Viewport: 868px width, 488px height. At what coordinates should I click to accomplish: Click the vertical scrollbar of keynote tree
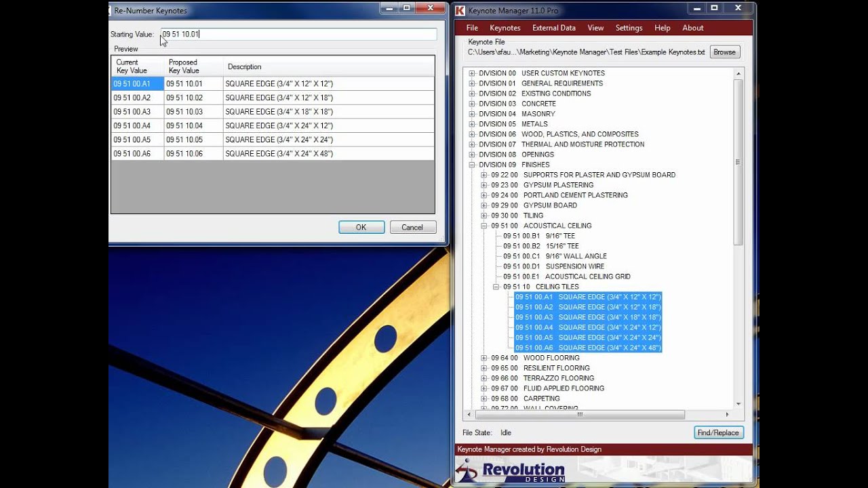738,163
